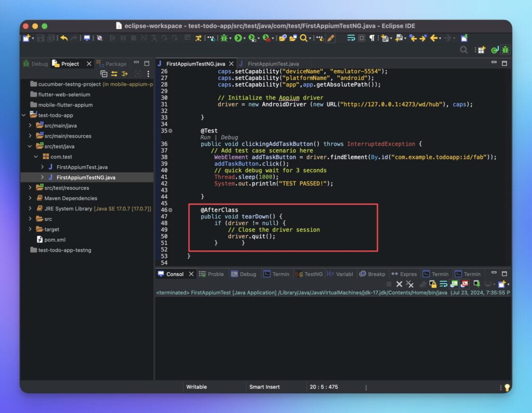The width and height of the screenshot is (532, 413).
Task: Click the Open Task folder icon
Action: 293,38
